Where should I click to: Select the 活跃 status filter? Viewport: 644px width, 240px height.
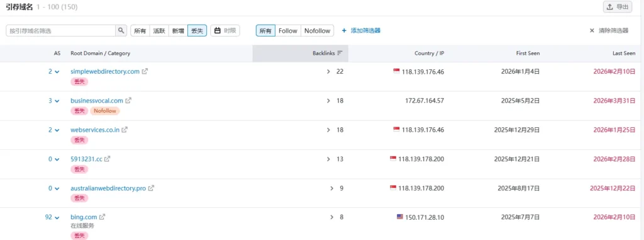click(x=159, y=31)
